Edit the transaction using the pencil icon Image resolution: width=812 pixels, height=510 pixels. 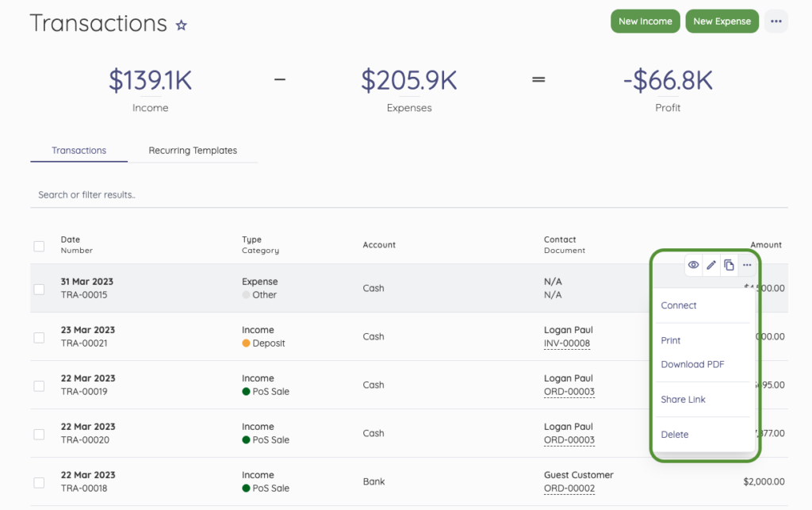[711, 265]
